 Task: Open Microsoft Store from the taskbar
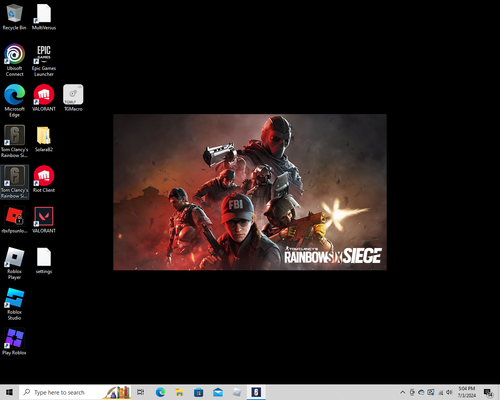click(x=199, y=392)
